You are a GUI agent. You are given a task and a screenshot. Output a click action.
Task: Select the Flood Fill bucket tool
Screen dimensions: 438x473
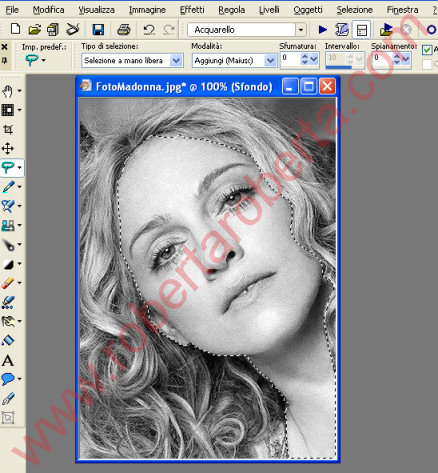tap(8, 341)
